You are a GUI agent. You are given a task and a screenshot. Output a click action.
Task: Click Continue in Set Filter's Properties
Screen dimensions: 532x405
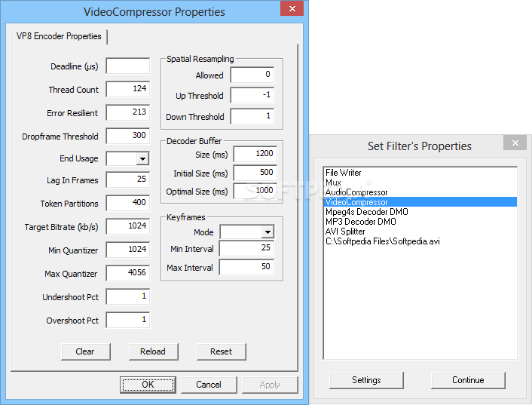click(468, 380)
